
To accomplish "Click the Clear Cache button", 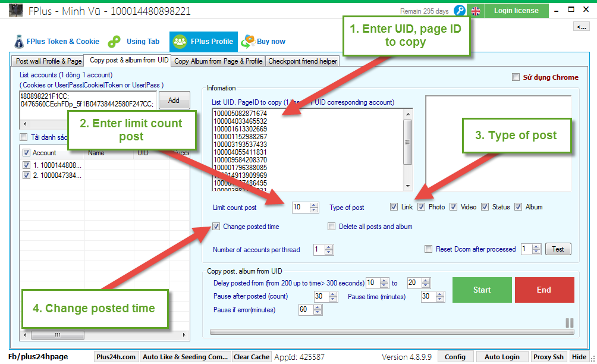I will [x=252, y=357].
